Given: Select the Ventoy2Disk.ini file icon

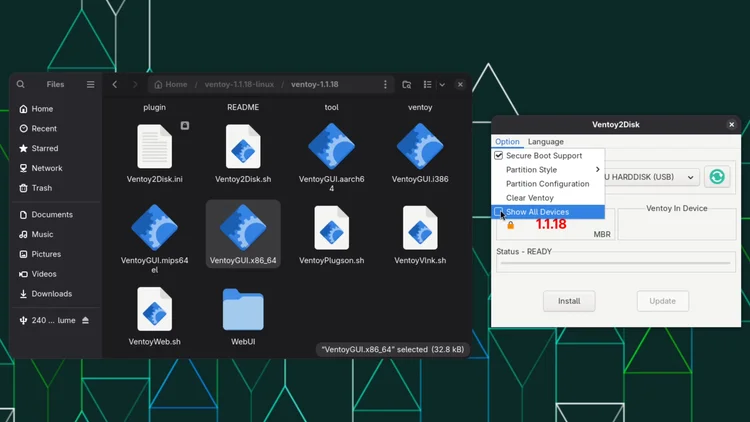Looking at the screenshot, I should coord(154,146).
